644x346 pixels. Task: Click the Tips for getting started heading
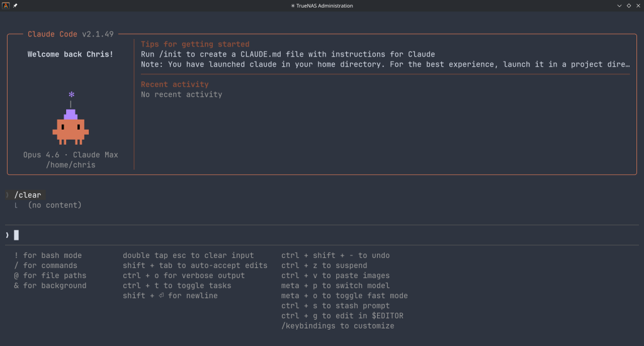195,44
